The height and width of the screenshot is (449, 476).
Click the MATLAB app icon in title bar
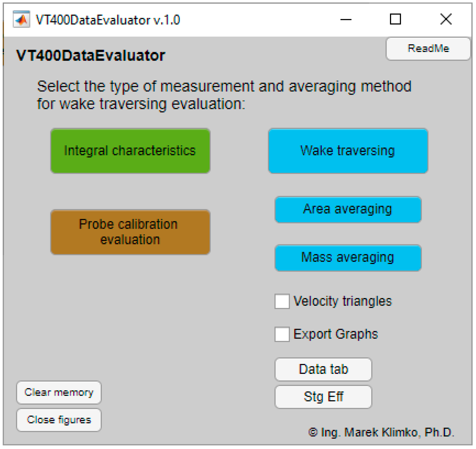[x=21, y=20]
